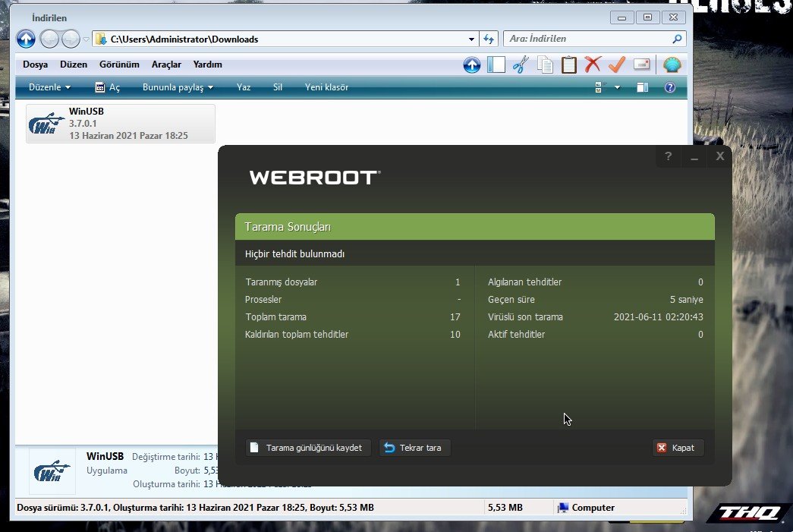Click the orange checkmark icon
The image size is (793, 532).
(x=617, y=65)
